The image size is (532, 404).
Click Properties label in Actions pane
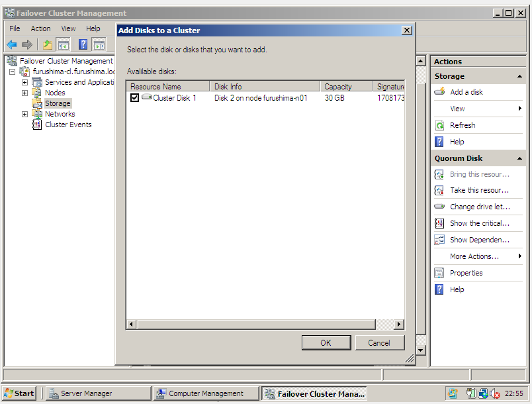tap(466, 273)
